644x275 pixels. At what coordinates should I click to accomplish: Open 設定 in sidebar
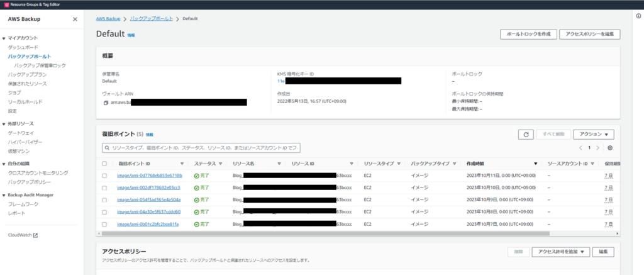tap(13, 111)
